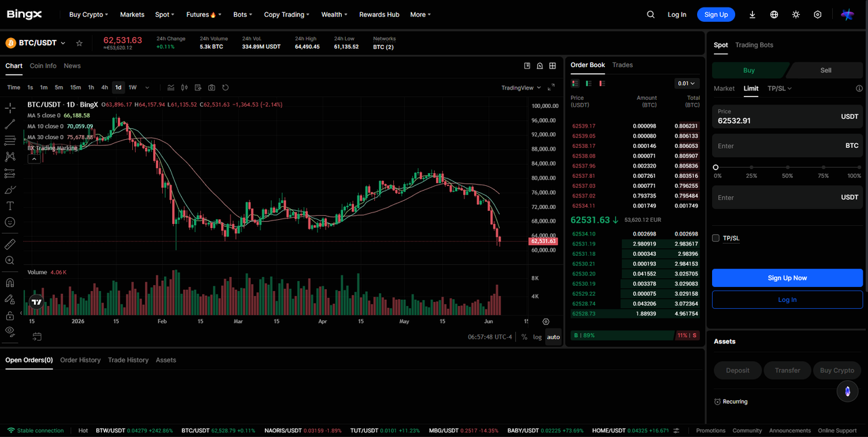Enable the TP/SL checkbox
This screenshot has width=868, height=437.
(715, 238)
